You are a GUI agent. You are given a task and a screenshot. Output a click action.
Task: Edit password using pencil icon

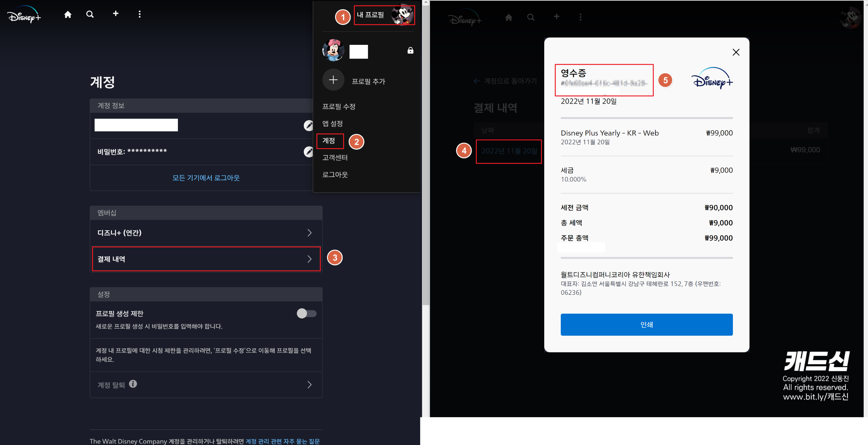(x=308, y=152)
